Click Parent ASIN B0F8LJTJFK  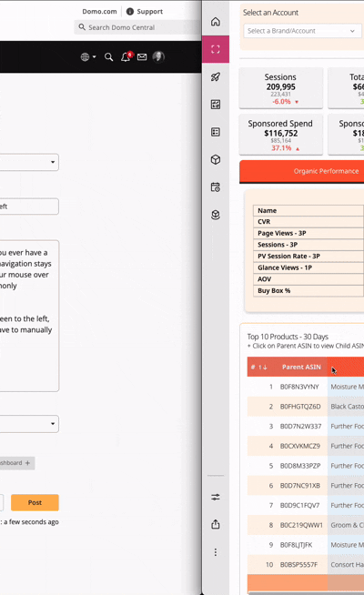tap(296, 545)
